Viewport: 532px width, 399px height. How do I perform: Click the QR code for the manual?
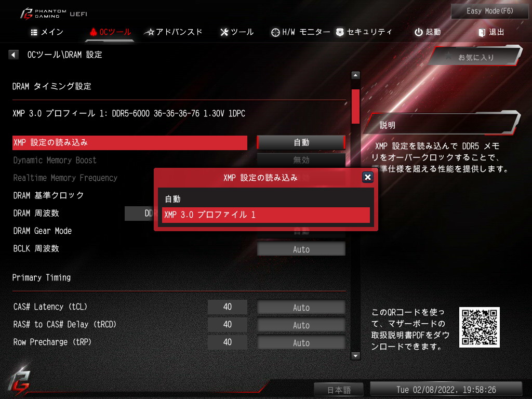coord(479,327)
